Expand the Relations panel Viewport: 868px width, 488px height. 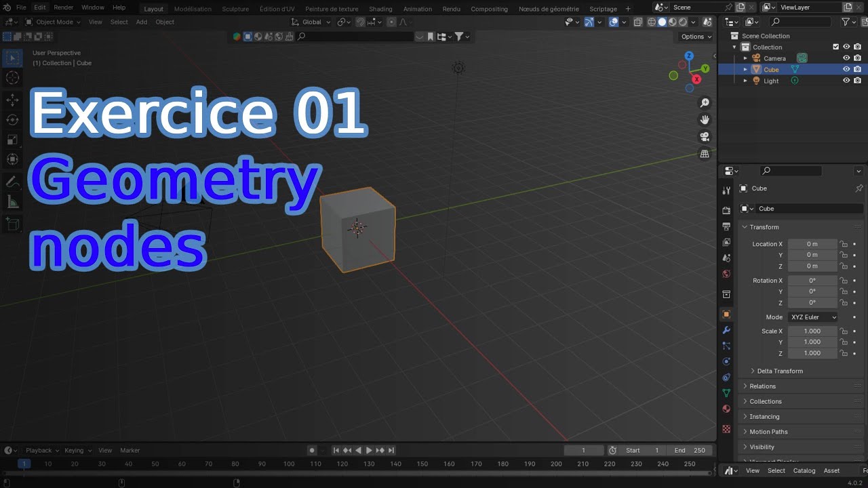click(x=762, y=386)
